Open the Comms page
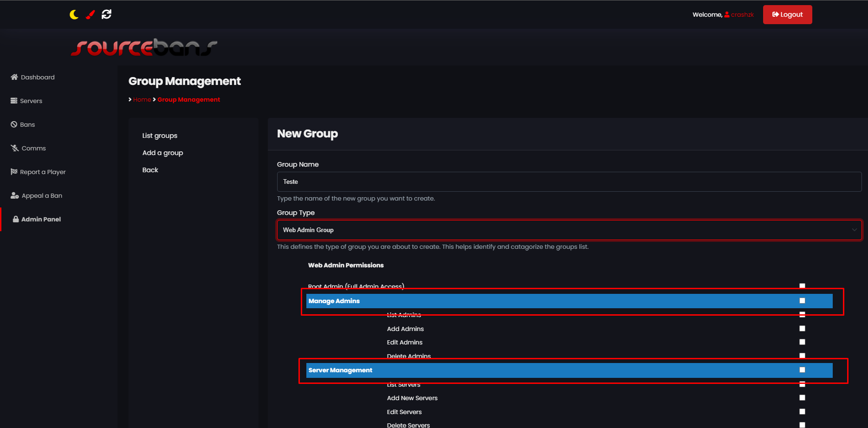The height and width of the screenshot is (428, 868). (28, 148)
